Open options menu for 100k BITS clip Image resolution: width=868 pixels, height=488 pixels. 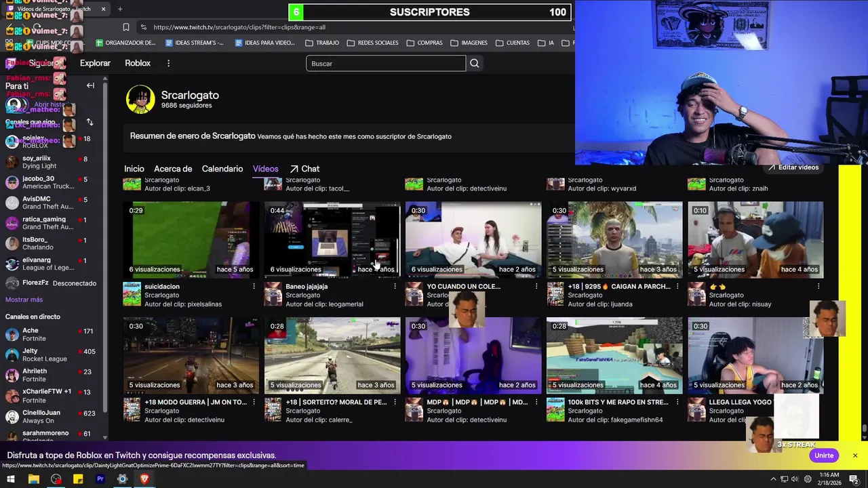point(677,403)
